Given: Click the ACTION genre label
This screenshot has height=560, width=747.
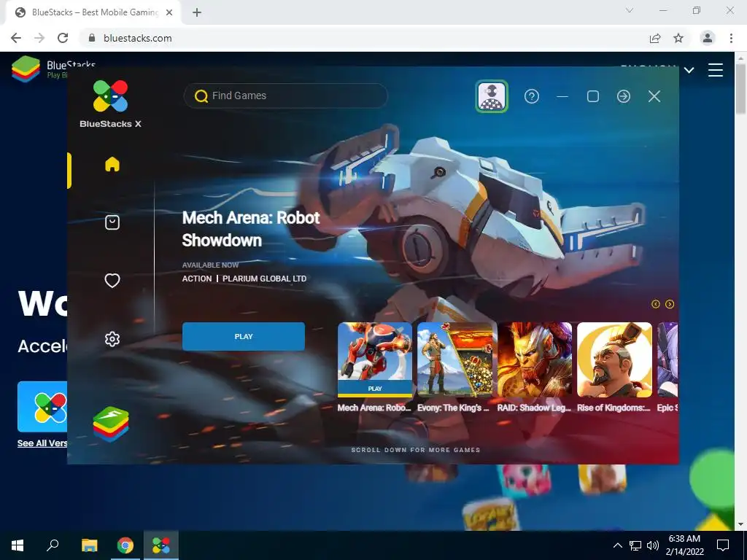Looking at the screenshot, I should pos(197,279).
